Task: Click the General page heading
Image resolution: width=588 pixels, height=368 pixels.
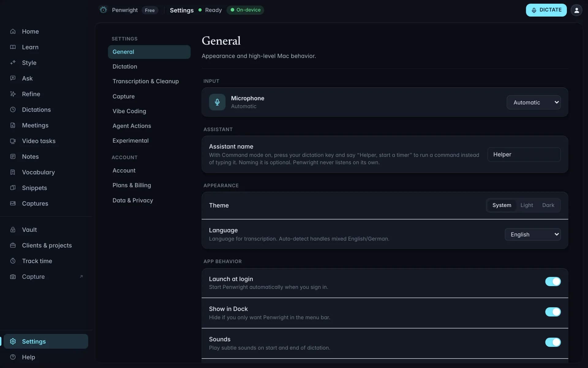Action: pyautogui.click(x=221, y=41)
